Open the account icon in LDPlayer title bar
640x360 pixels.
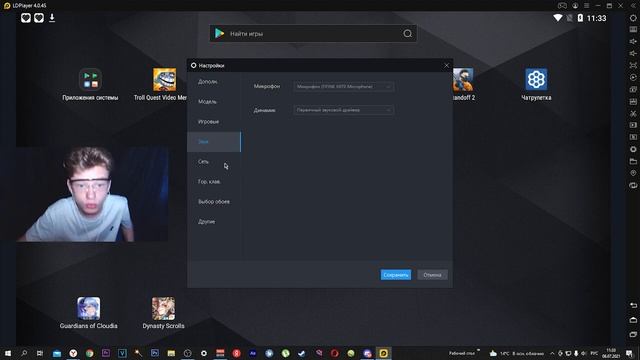pyautogui.click(x=575, y=5)
